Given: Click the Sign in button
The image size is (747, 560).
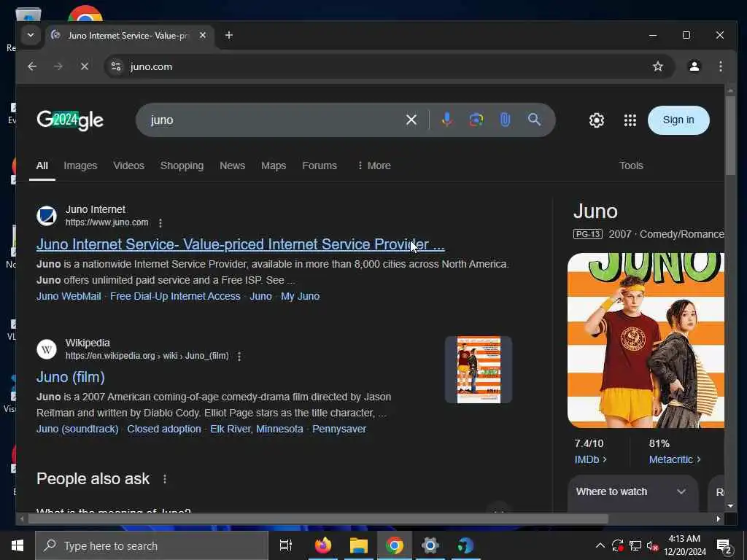Looking at the screenshot, I should [x=678, y=120].
